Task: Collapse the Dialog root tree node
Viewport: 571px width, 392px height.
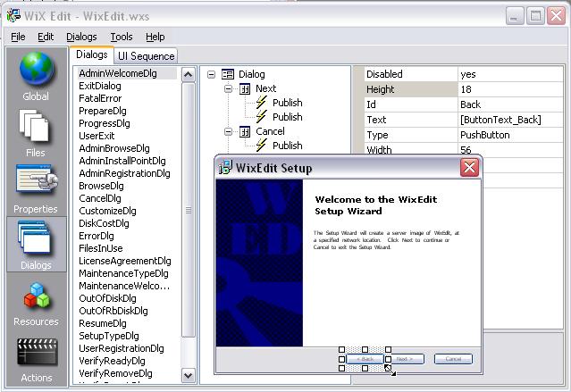Action: (x=211, y=75)
